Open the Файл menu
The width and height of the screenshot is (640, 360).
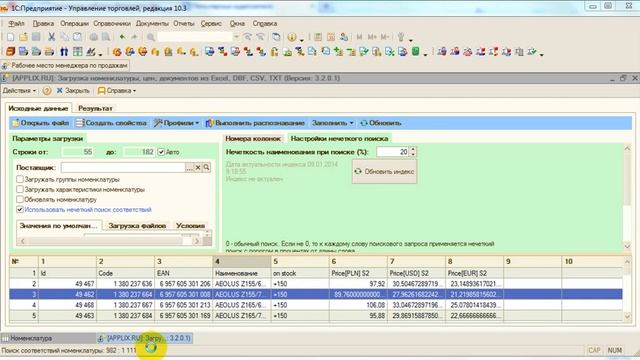click(x=16, y=24)
